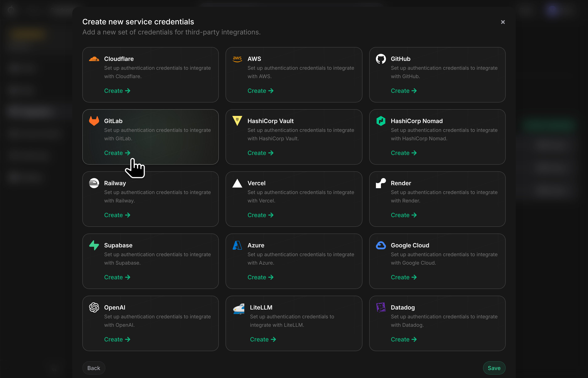Click the Render logo icon
The image size is (588, 378).
tap(381, 183)
